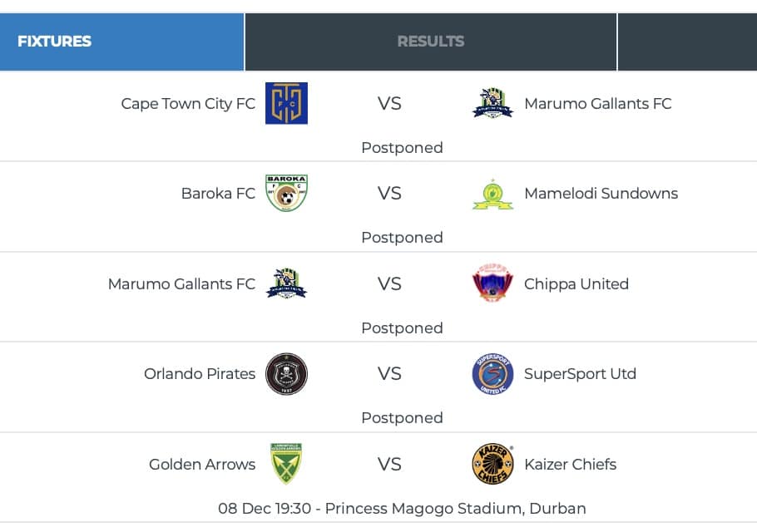Click the Mamelodi Sundowns team name
This screenshot has width=757, height=532.
click(601, 194)
